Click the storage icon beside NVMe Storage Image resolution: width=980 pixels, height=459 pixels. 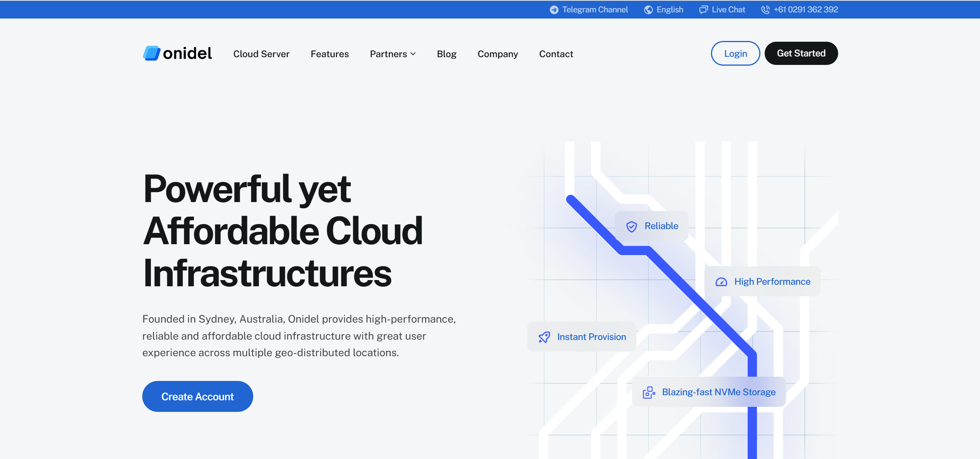click(x=649, y=393)
